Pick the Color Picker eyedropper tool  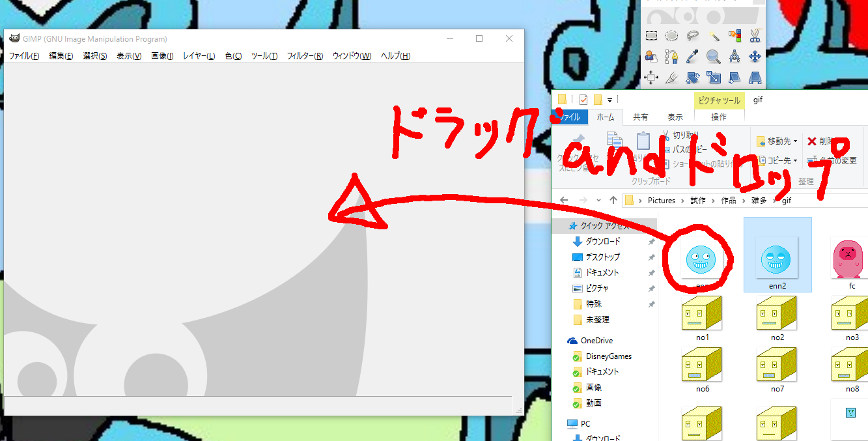692,57
